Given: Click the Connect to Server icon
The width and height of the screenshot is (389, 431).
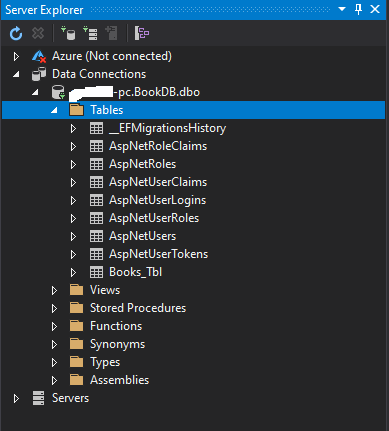Looking at the screenshot, I should click(90, 33).
